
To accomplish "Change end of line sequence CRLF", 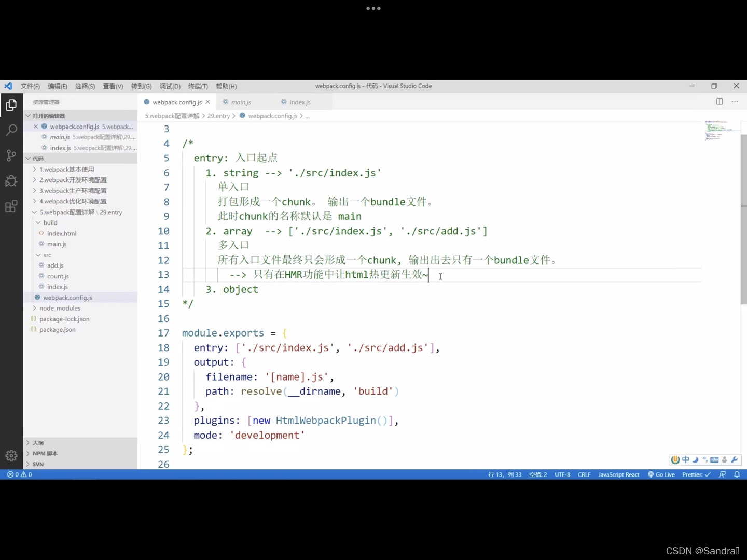I will [x=584, y=474].
